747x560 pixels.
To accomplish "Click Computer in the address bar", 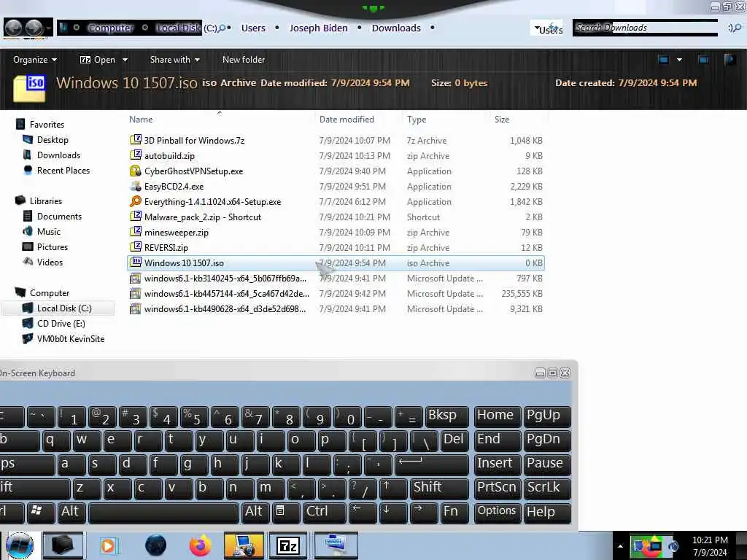I will tap(109, 28).
